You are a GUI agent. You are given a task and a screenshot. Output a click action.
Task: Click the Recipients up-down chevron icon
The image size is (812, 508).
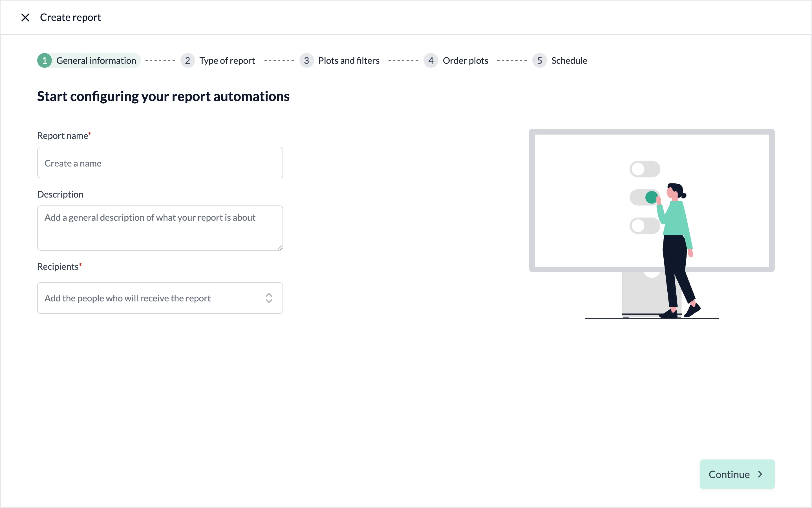pyautogui.click(x=269, y=298)
